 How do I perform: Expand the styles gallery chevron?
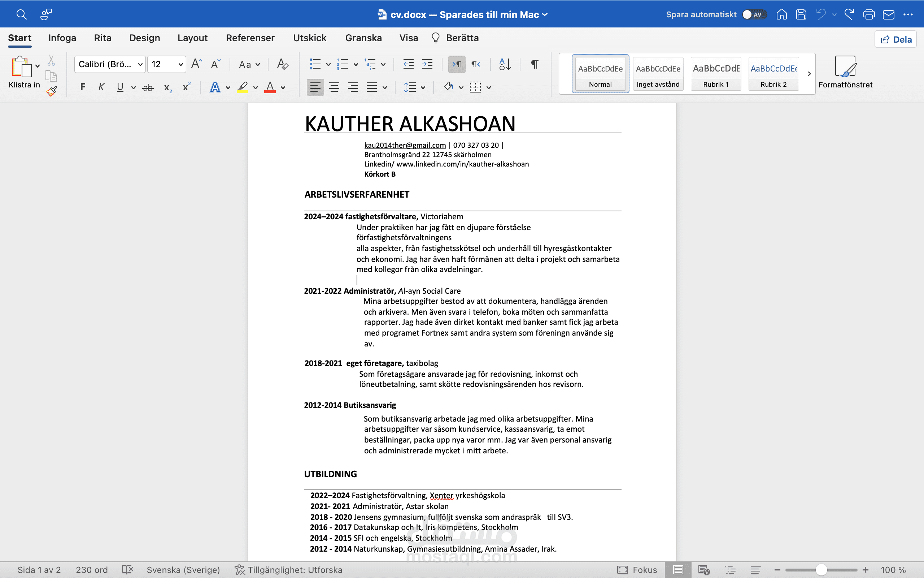(809, 73)
